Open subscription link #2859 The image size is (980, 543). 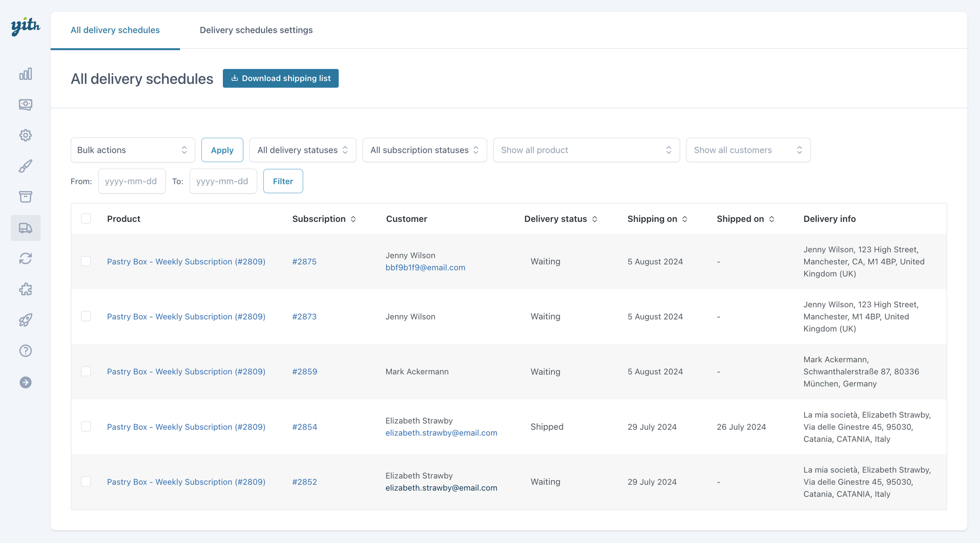tap(304, 371)
